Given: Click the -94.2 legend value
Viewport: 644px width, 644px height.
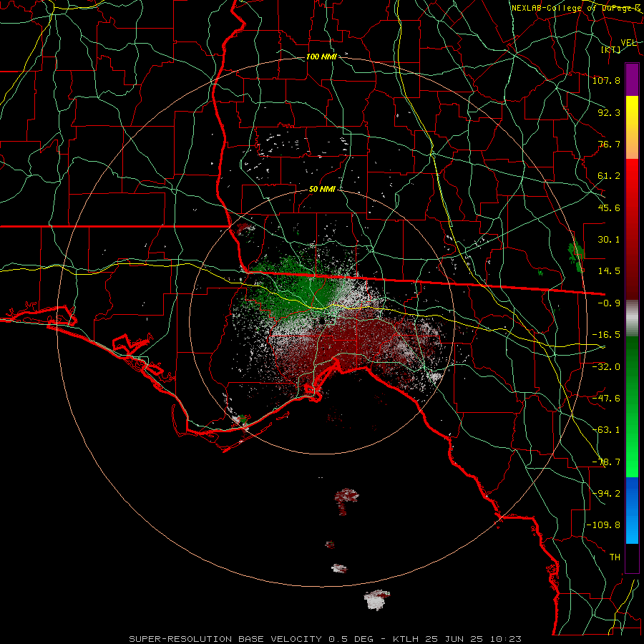Looking at the screenshot, I should [x=606, y=493].
